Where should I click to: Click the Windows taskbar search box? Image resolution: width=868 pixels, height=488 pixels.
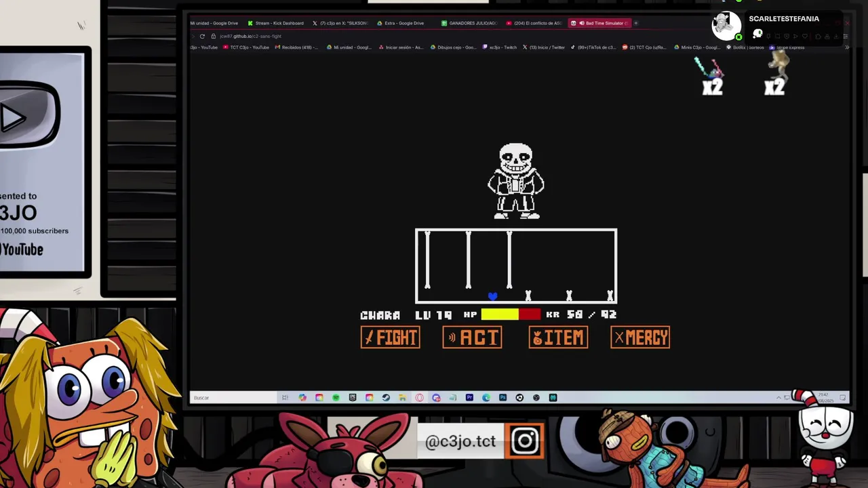click(233, 398)
